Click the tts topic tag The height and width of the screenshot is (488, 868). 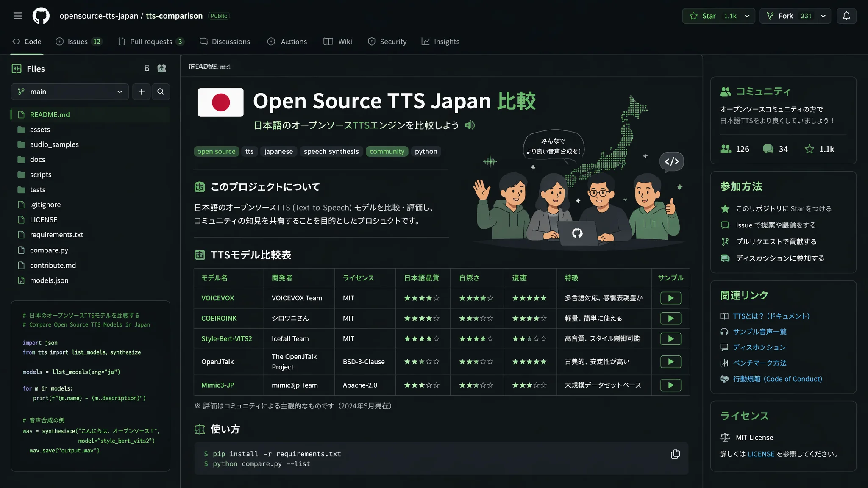[249, 152]
